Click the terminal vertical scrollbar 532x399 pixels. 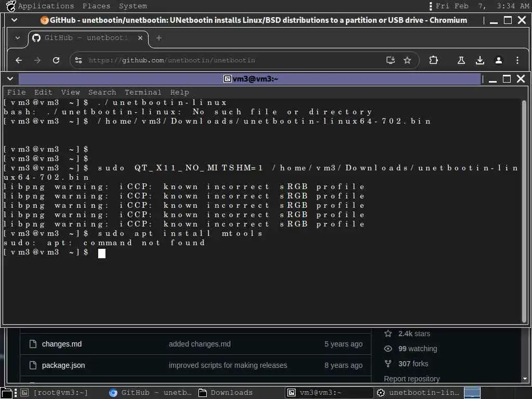[524, 211]
